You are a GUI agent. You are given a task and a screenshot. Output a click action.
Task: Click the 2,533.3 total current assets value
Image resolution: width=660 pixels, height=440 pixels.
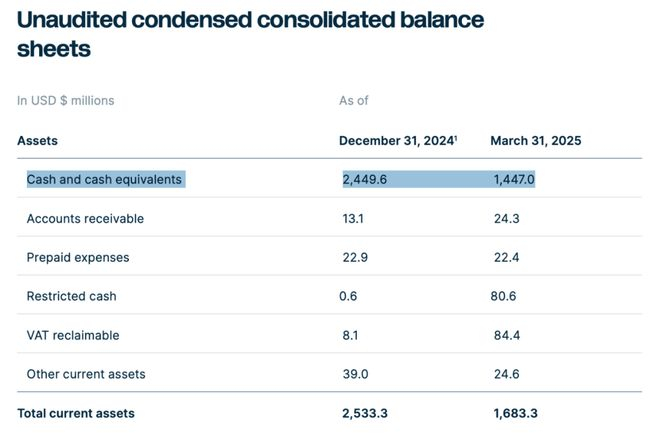[364, 413]
